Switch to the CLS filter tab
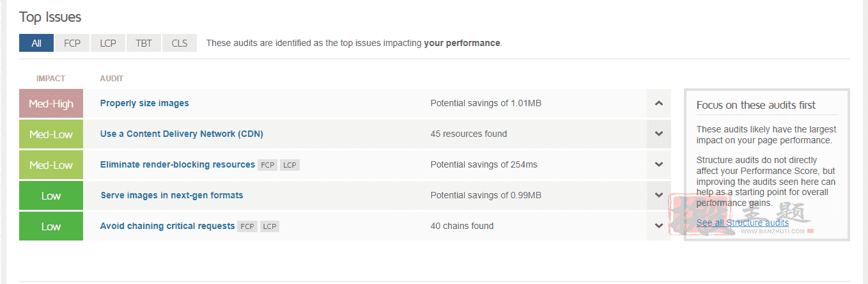The height and width of the screenshot is (284, 868). coord(180,43)
